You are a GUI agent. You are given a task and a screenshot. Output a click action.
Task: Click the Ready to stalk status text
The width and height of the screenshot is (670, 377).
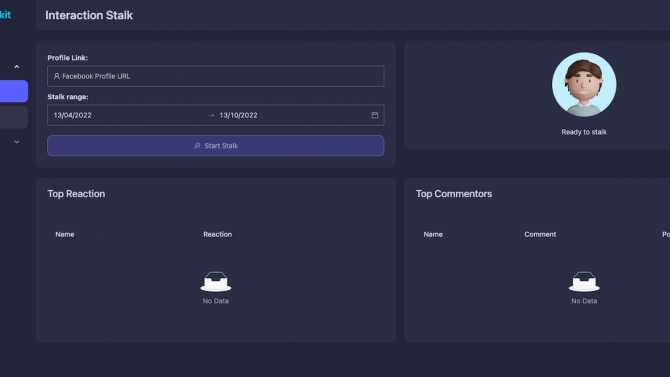coord(584,132)
